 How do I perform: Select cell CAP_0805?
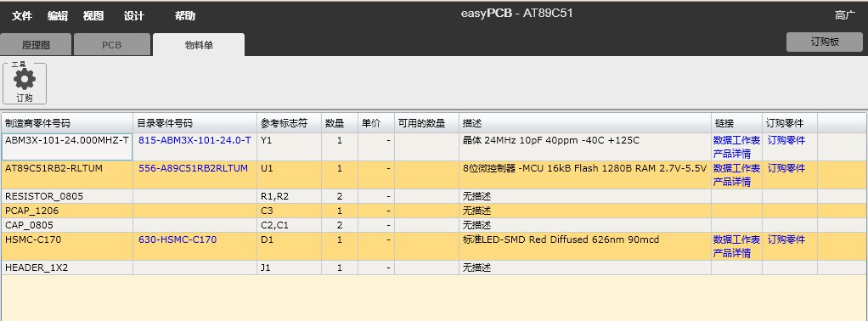pyautogui.click(x=67, y=225)
